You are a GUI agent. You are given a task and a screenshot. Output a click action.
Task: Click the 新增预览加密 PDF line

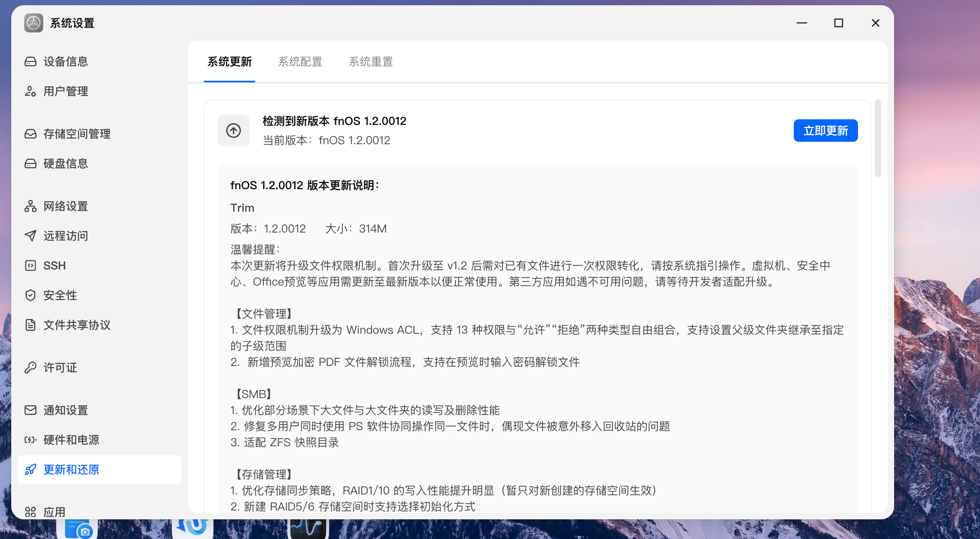point(405,362)
